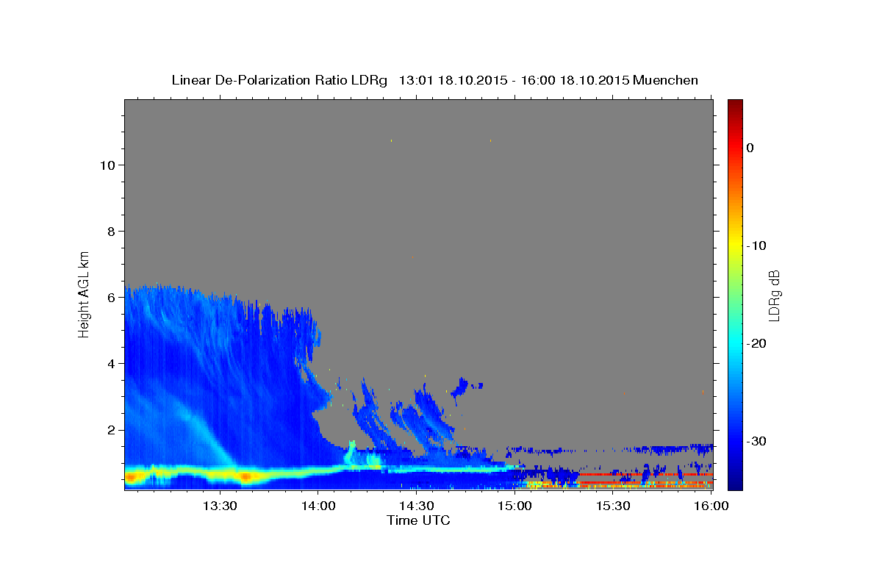Click the "Muenchen" station name in the title
The width and height of the screenshot is (882, 588).
pos(665,80)
